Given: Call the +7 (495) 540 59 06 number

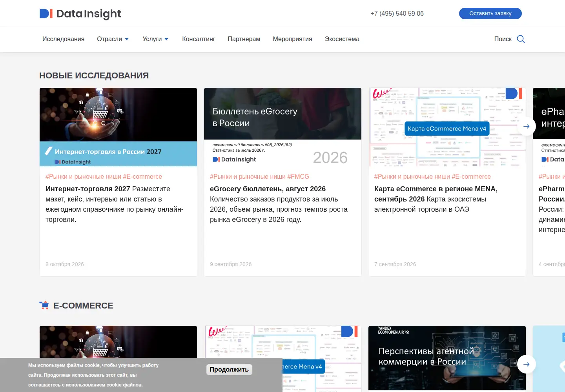Looking at the screenshot, I should (x=397, y=13).
